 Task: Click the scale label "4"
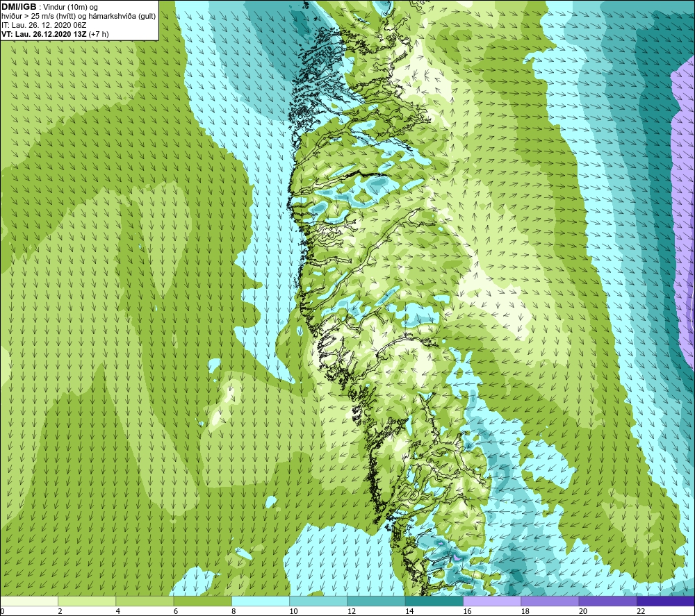click(118, 611)
